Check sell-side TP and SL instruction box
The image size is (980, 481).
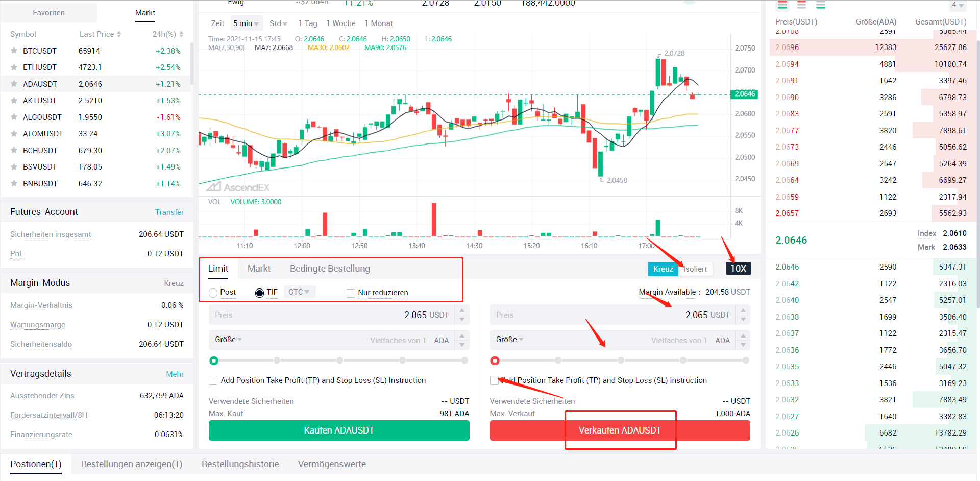[x=494, y=380]
